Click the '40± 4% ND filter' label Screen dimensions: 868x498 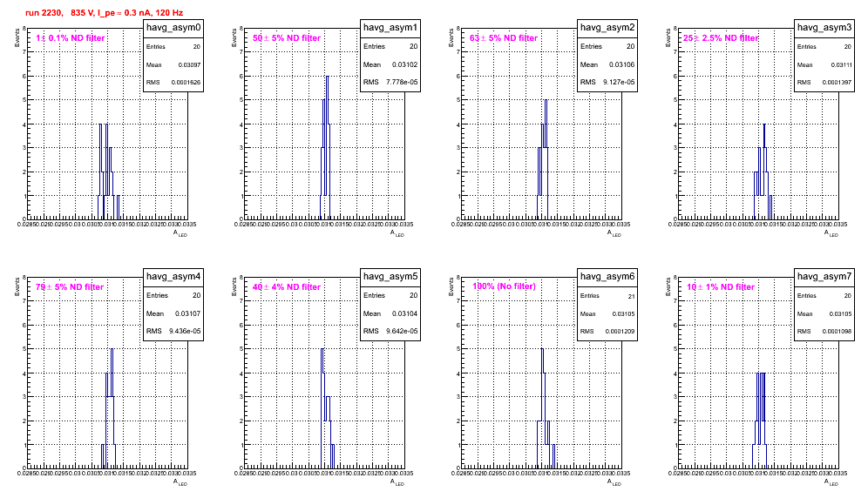pos(287,287)
